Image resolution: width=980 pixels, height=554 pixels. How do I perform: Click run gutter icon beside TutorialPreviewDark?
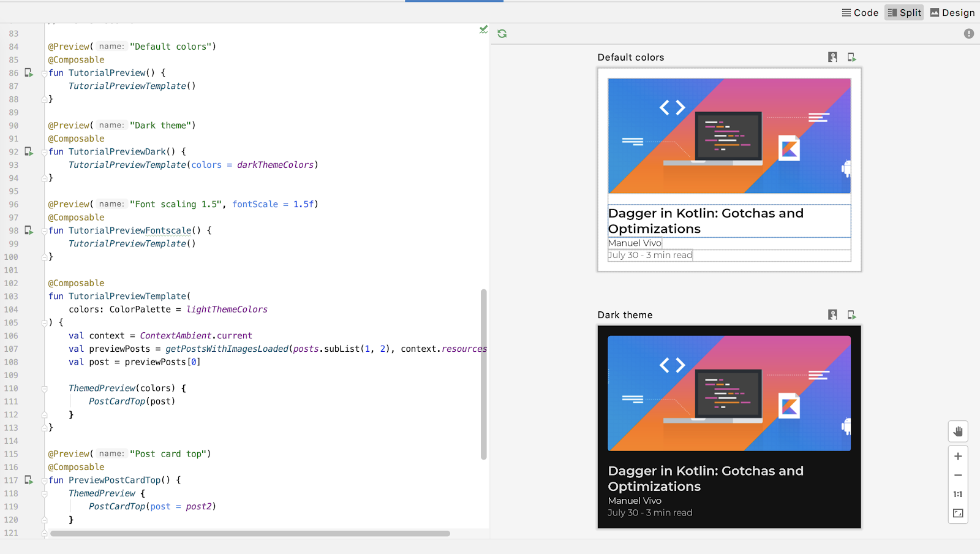coord(28,151)
